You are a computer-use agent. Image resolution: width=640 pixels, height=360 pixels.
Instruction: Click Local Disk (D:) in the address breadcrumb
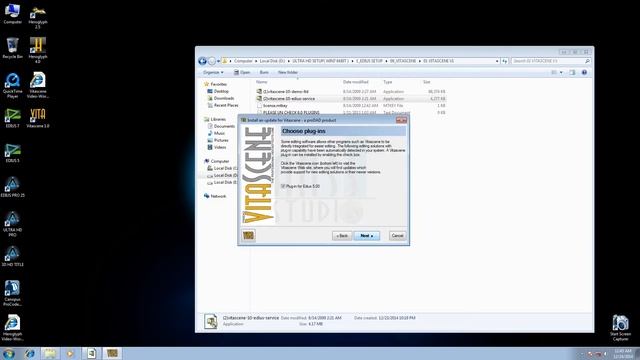tap(272, 61)
